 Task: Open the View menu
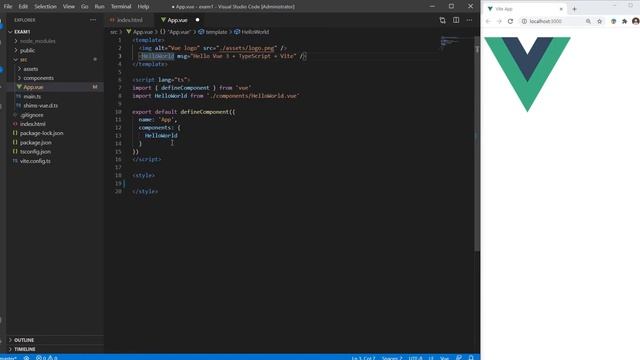pyautogui.click(x=69, y=7)
